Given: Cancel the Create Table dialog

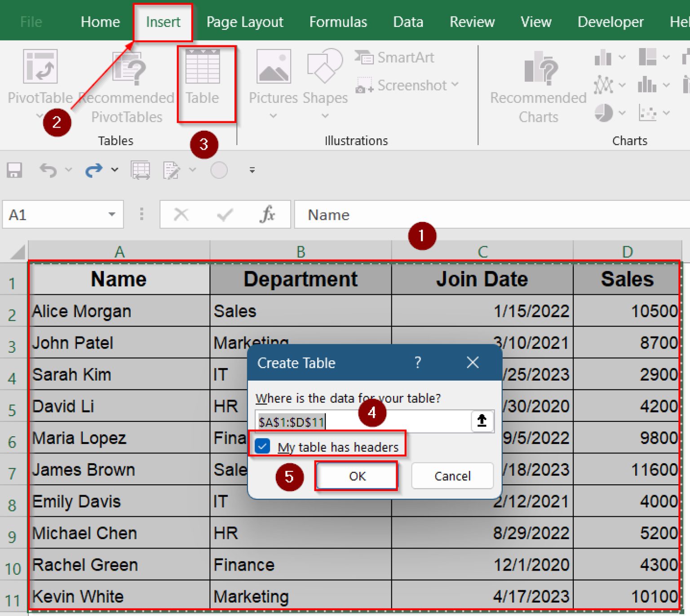Looking at the screenshot, I should pos(452,476).
